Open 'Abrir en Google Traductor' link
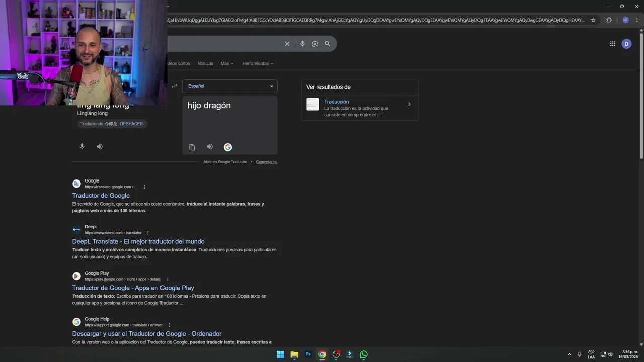 [225, 162]
